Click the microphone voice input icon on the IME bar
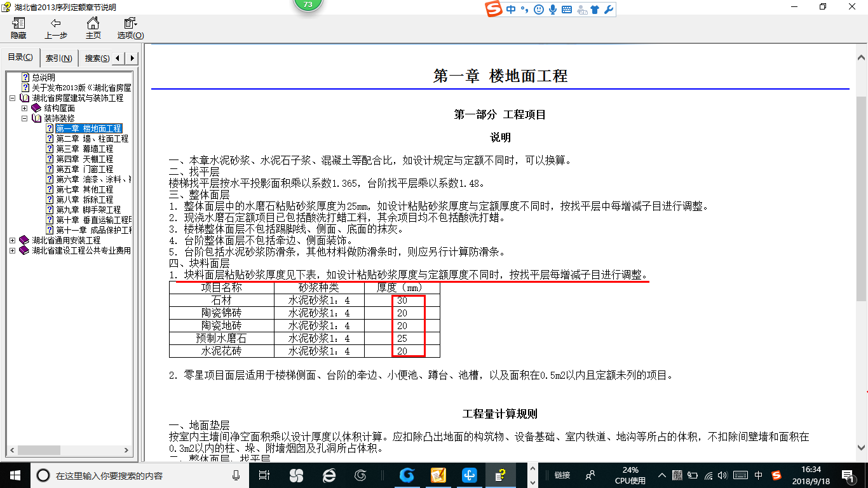 coord(553,10)
